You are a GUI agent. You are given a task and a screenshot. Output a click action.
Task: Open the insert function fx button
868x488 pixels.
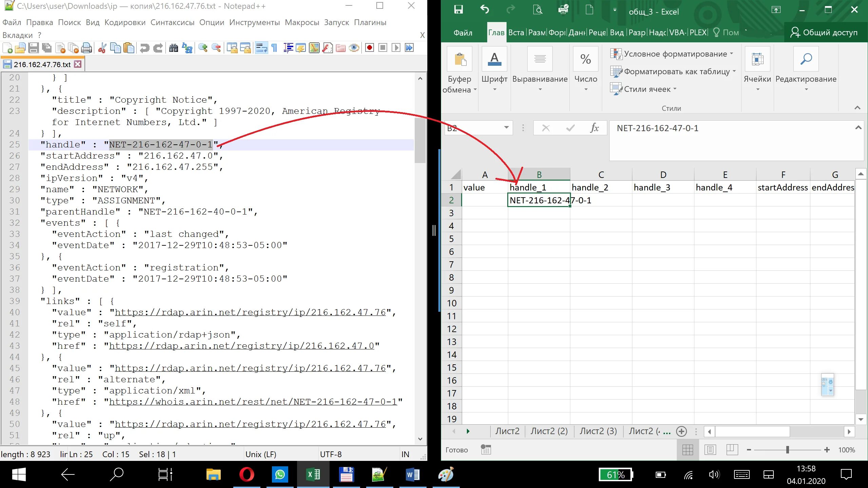(x=594, y=128)
